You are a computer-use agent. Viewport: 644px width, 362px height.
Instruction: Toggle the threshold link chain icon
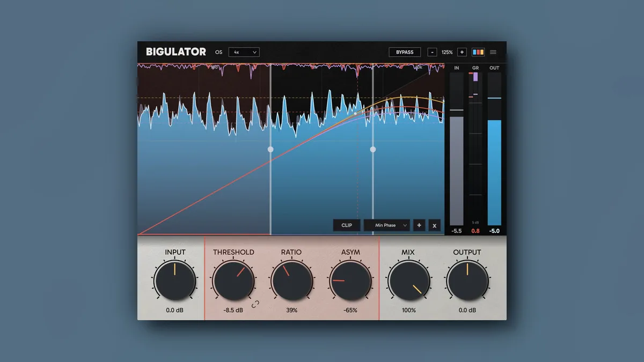(255, 304)
